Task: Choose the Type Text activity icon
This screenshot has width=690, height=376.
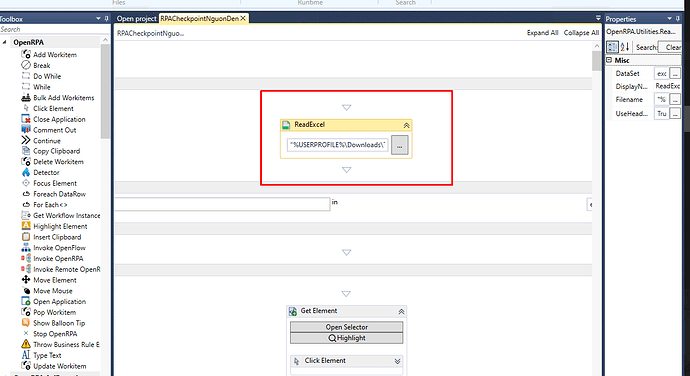Action: (x=26, y=355)
